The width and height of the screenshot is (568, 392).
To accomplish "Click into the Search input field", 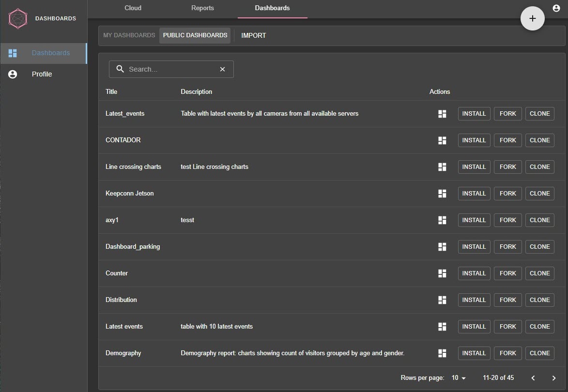I will (x=169, y=69).
